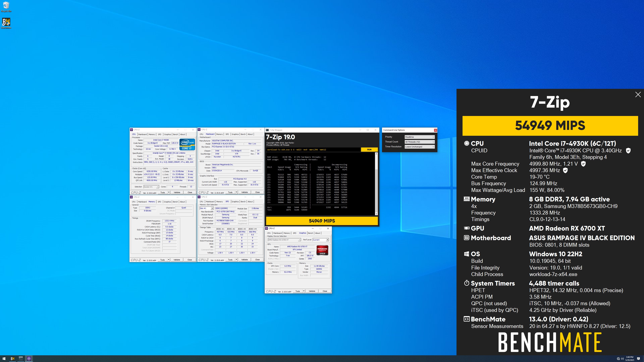644x362 pixels.
Task: Open Graphics tab in Memory window
Action: (167, 202)
